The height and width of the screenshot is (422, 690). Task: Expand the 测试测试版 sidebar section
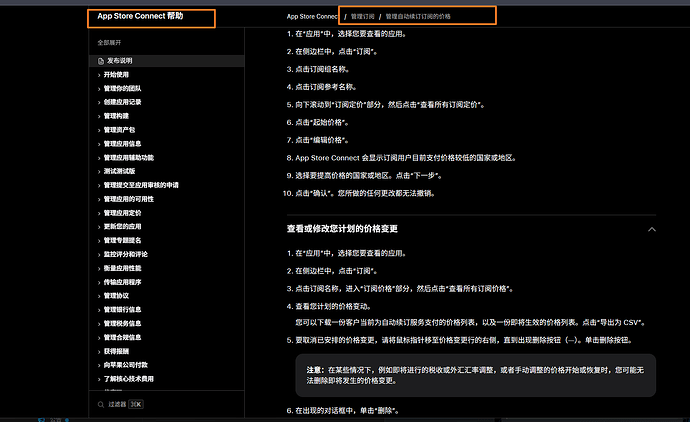(x=99, y=171)
